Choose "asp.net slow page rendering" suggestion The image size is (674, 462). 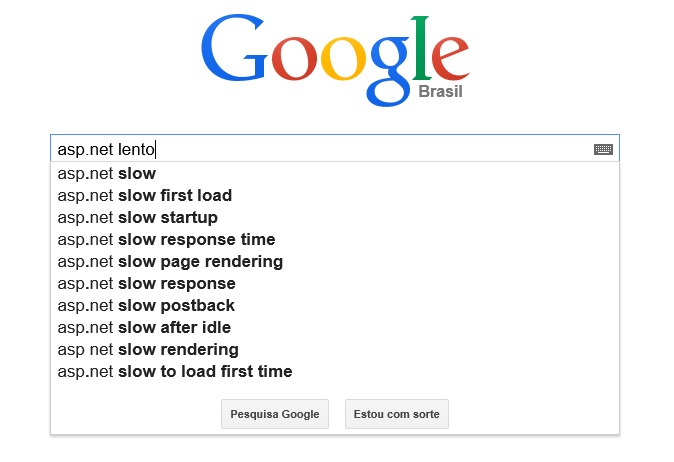[x=170, y=262]
